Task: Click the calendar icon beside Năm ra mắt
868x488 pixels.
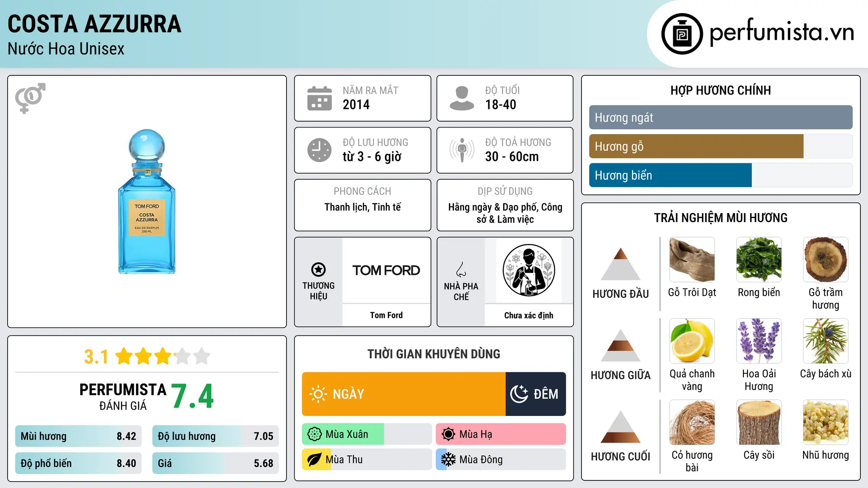Action: [320, 98]
